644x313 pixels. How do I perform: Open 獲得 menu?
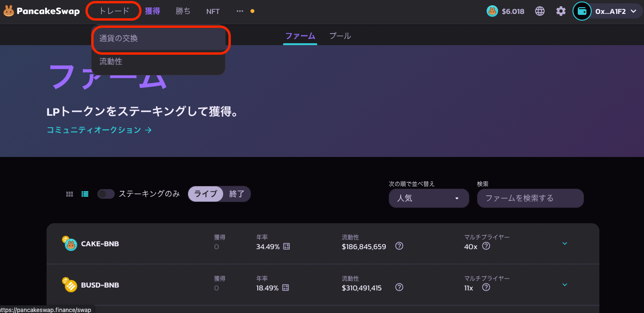(x=153, y=11)
